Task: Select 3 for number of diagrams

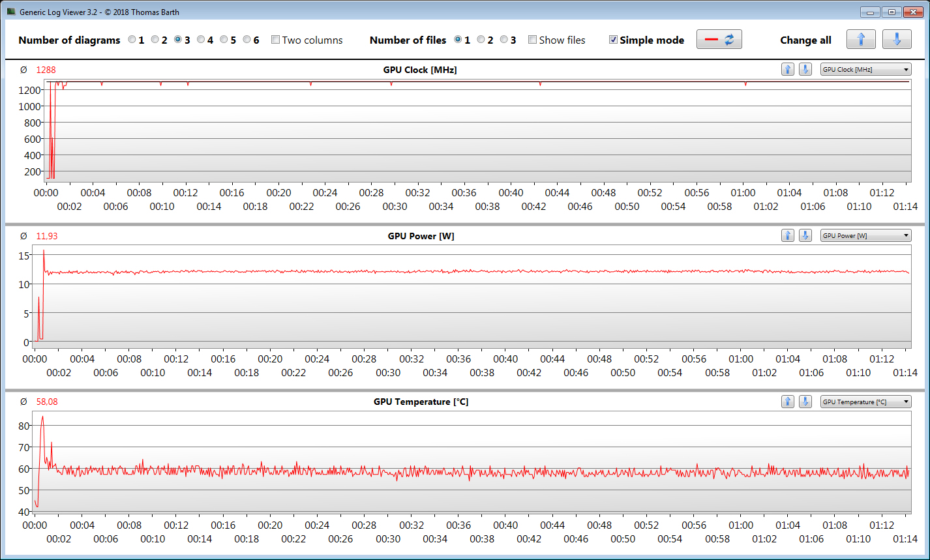Action: point(178,40)
